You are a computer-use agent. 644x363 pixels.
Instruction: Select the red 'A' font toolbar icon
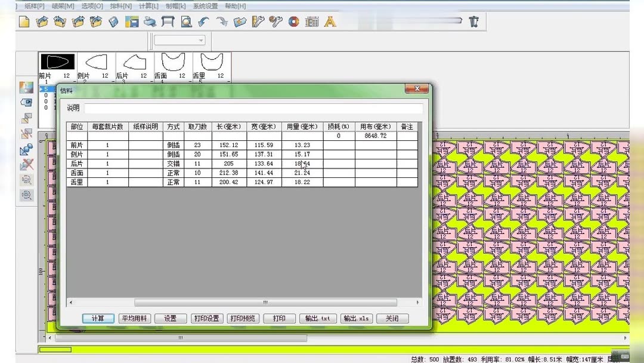tap(330, 22)
